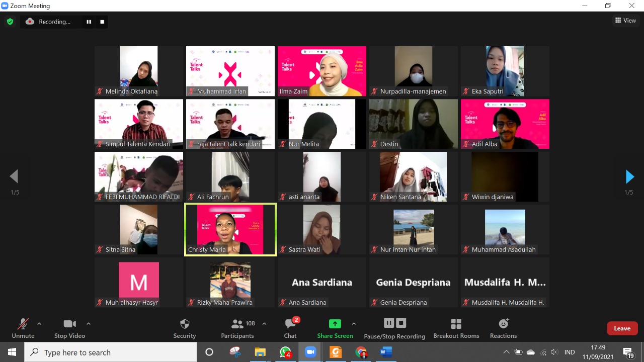The height and width of the screenshot is (362, 644).
Task: Open the Security shield options
Action: click(x=185, y=328)
